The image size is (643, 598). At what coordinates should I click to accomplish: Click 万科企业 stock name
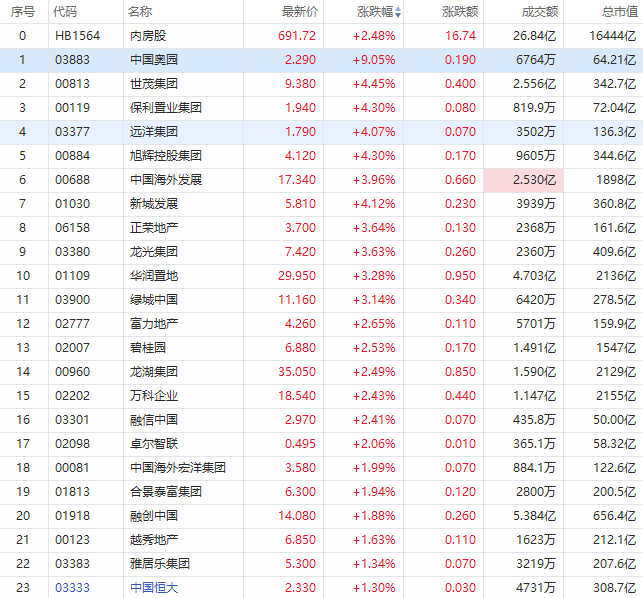pyautogui.click(x=154, y=396)
